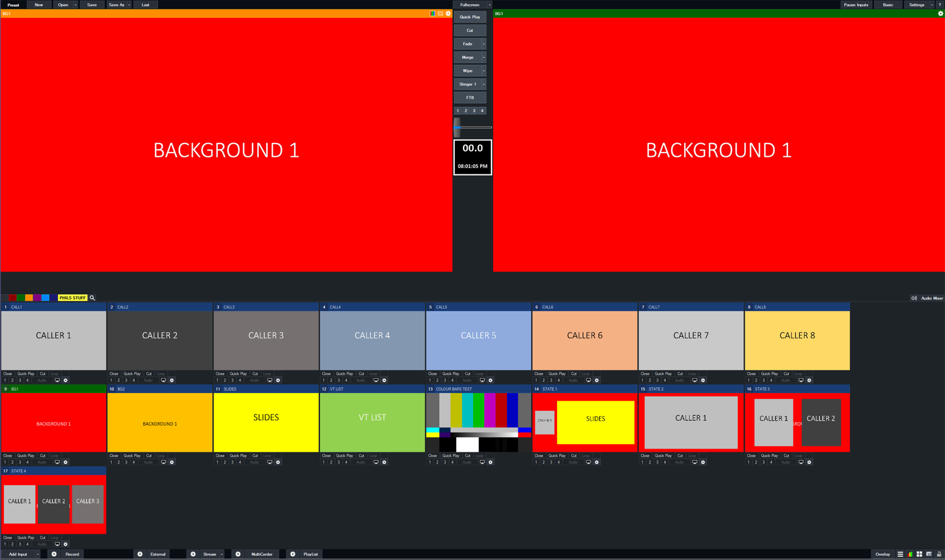Open the Settings dropdown arrow

coord(932,4)
